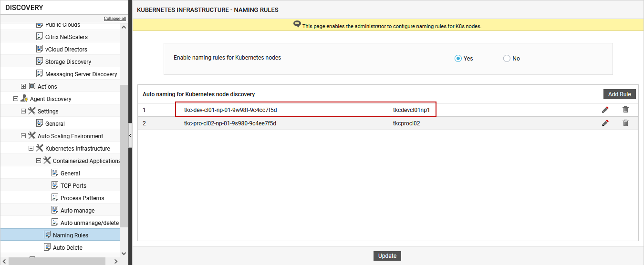Open the TCP Ports settings page
This screenshot has width=644, height=265.
pyautogui.click(x=73, y=185)
